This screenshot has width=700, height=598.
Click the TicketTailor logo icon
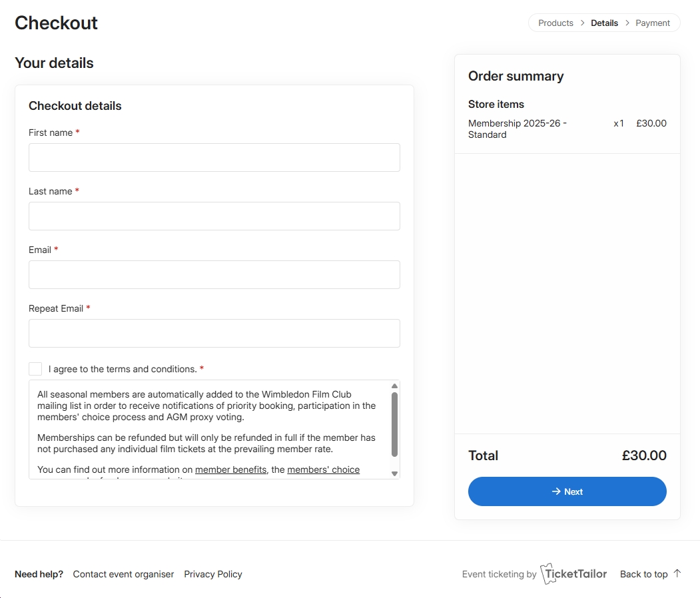(549, 573)
